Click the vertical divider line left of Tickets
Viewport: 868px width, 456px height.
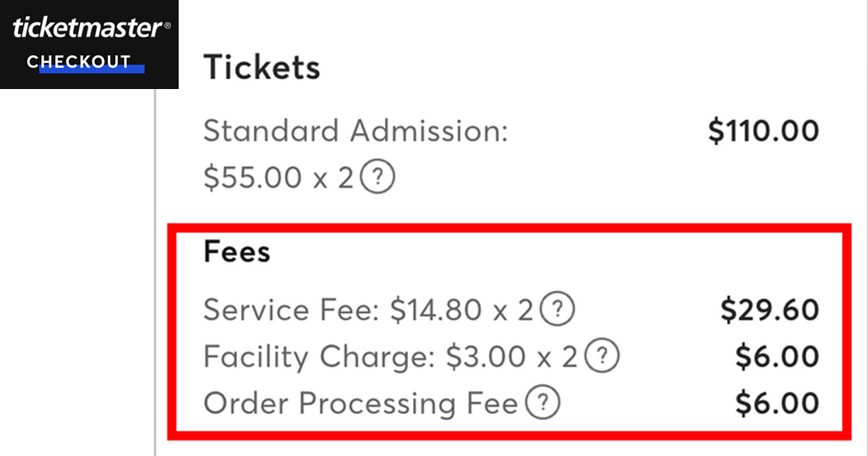tap(156, 272)
